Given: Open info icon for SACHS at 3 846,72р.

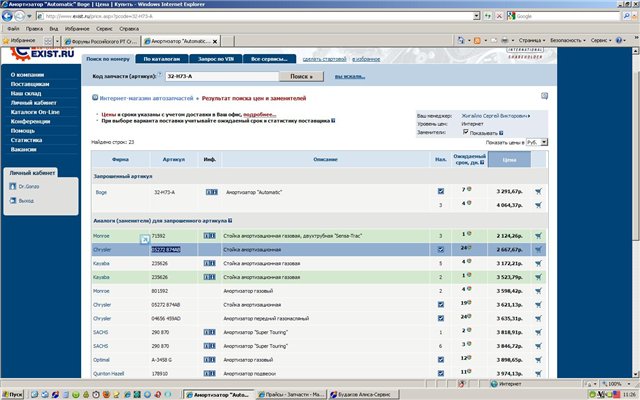Looking at the screenshot, I should click(209, 346).
